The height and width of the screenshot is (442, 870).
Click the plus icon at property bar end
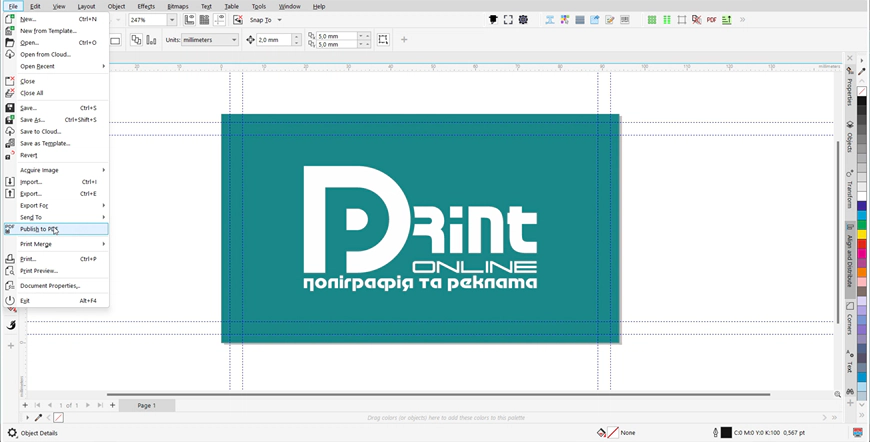pos(404,40)
